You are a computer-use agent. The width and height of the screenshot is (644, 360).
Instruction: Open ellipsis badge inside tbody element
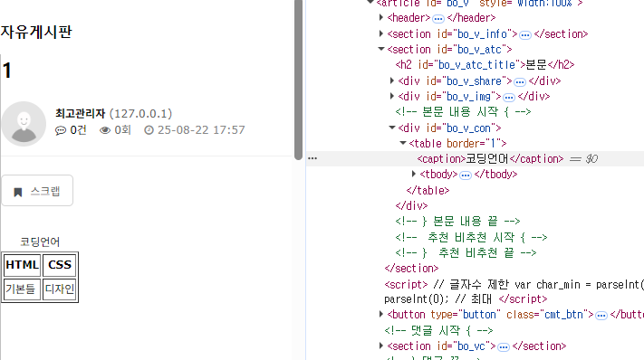point(466,175)
